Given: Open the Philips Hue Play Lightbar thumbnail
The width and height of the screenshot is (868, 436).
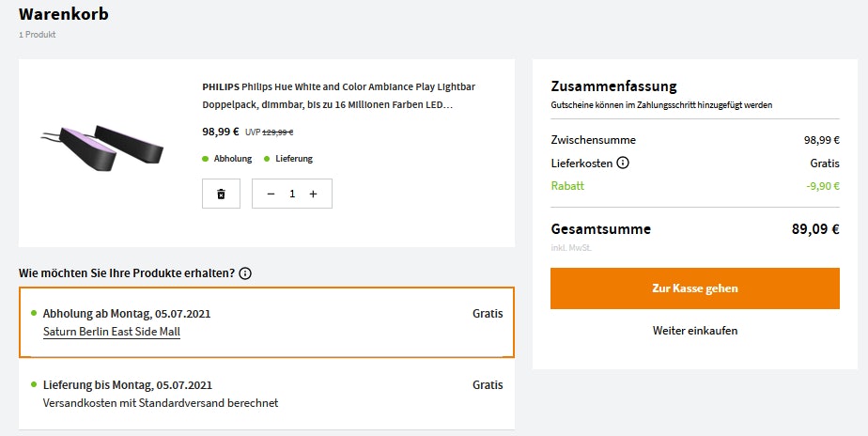Looking at the screenshot, I should (102, 143).
